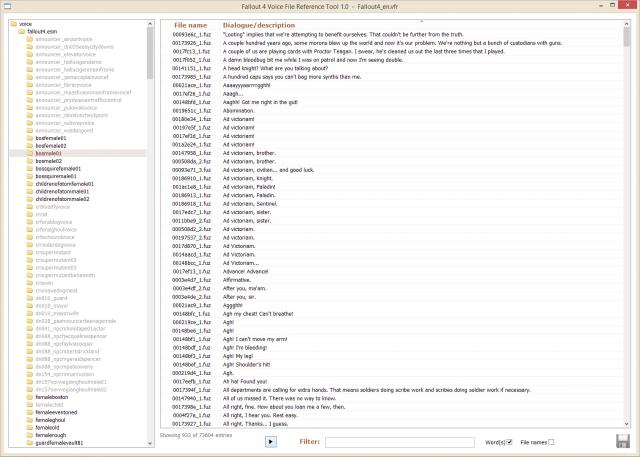Screen dimensions: 640x457
Task: Select row "All right, I hear you. Rest easy."
Action: tap(392, 415)
